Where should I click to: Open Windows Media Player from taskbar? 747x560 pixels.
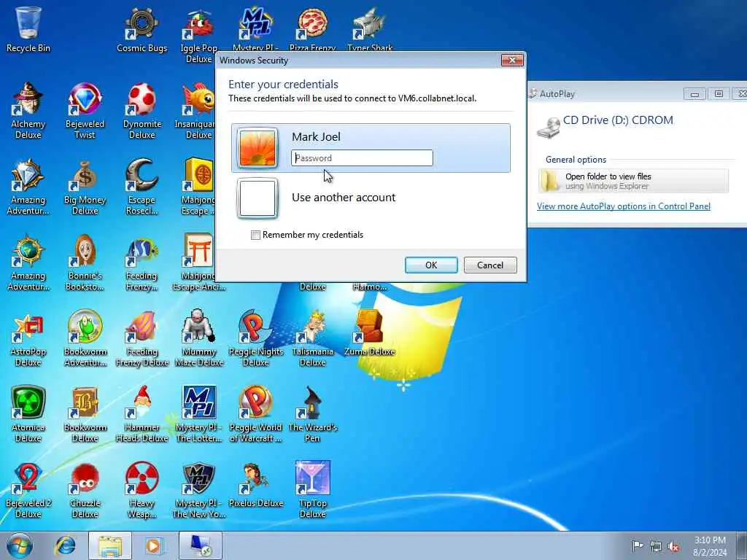(153, 545)
